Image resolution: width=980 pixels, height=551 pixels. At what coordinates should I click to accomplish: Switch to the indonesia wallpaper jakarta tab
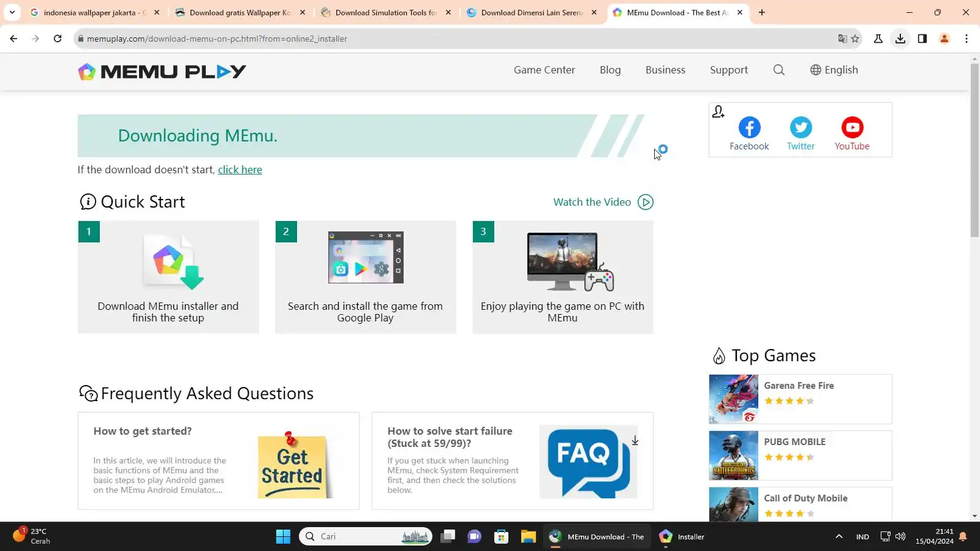[x=94, y=12]
